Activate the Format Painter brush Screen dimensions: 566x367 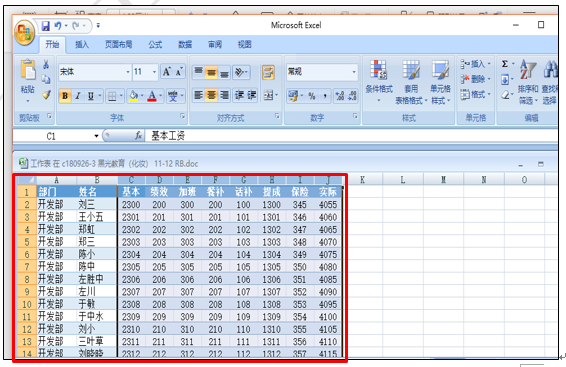pos(46,95)
